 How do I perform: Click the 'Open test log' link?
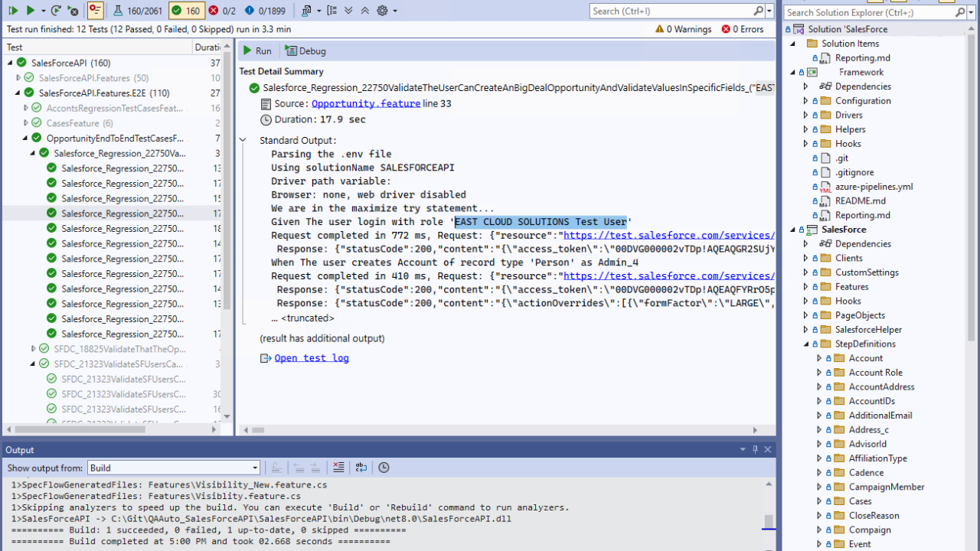pyautogui.click(x=311, y=358)
